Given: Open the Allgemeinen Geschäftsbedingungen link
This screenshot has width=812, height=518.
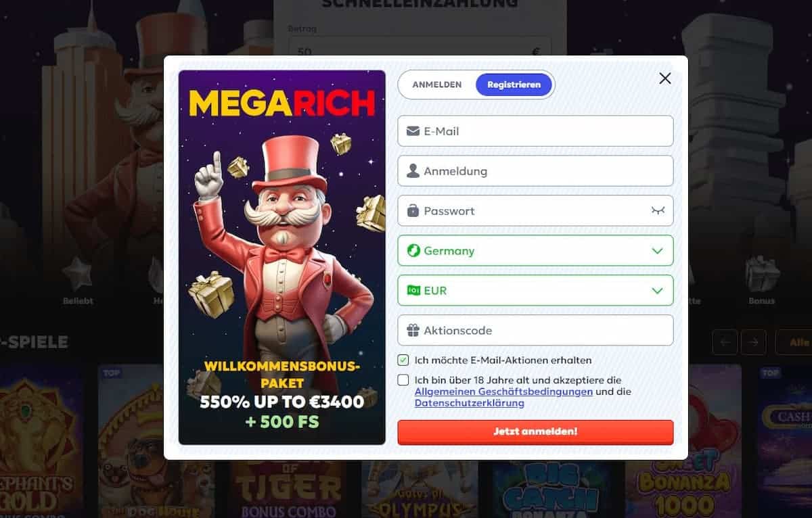Looking at the screenshot, I should point(503,392).
